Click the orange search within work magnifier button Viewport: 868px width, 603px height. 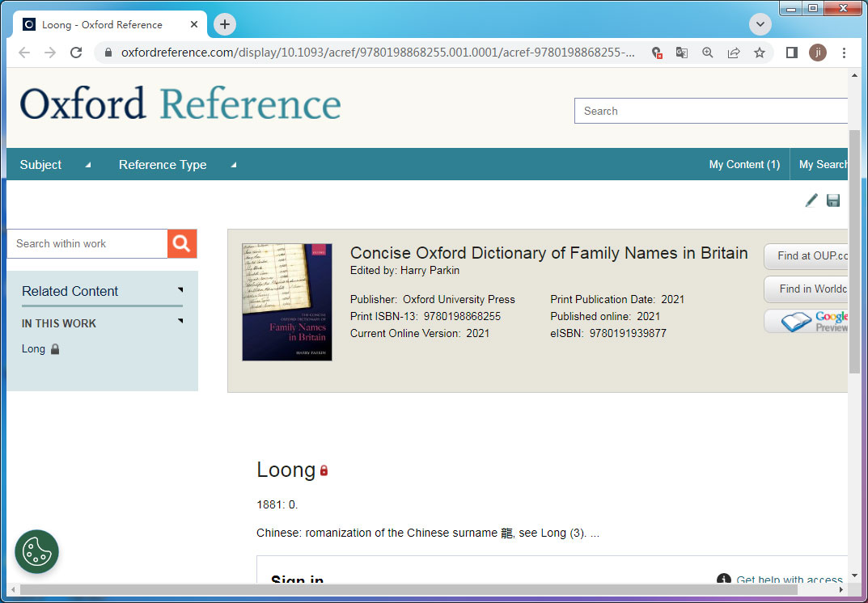tap(182, 243)
